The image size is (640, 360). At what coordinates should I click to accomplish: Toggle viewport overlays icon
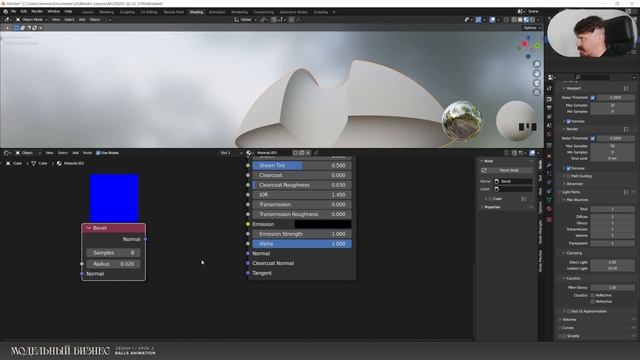[493, 20]
